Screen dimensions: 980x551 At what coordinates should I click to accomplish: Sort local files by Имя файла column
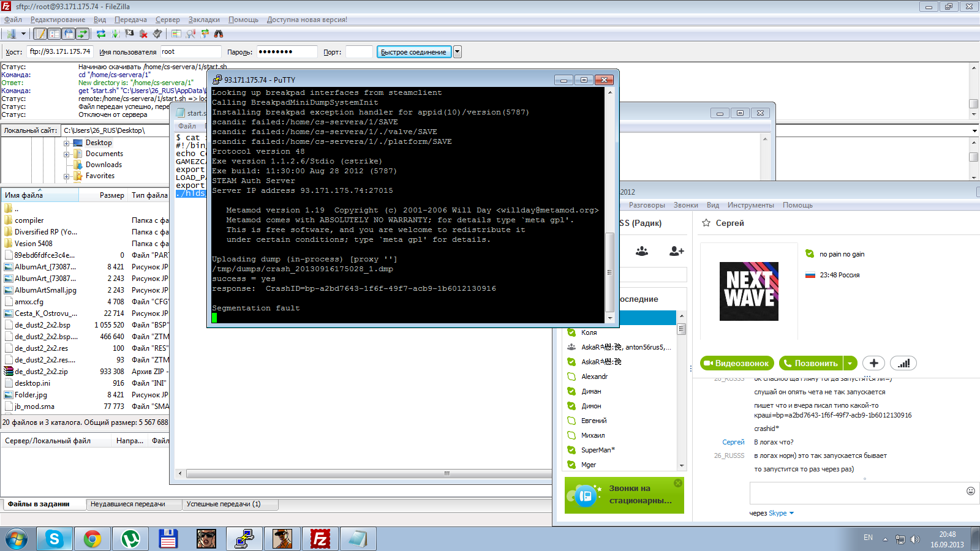tap(40, 195)
